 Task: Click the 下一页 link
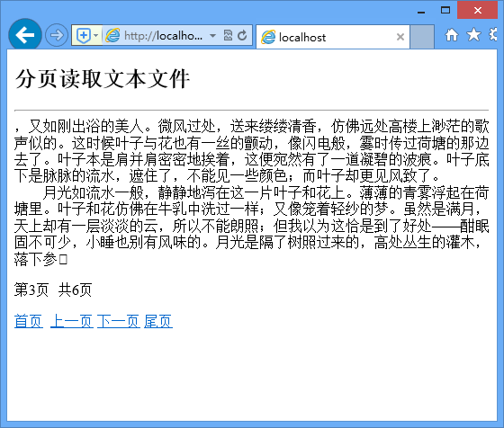119,321
